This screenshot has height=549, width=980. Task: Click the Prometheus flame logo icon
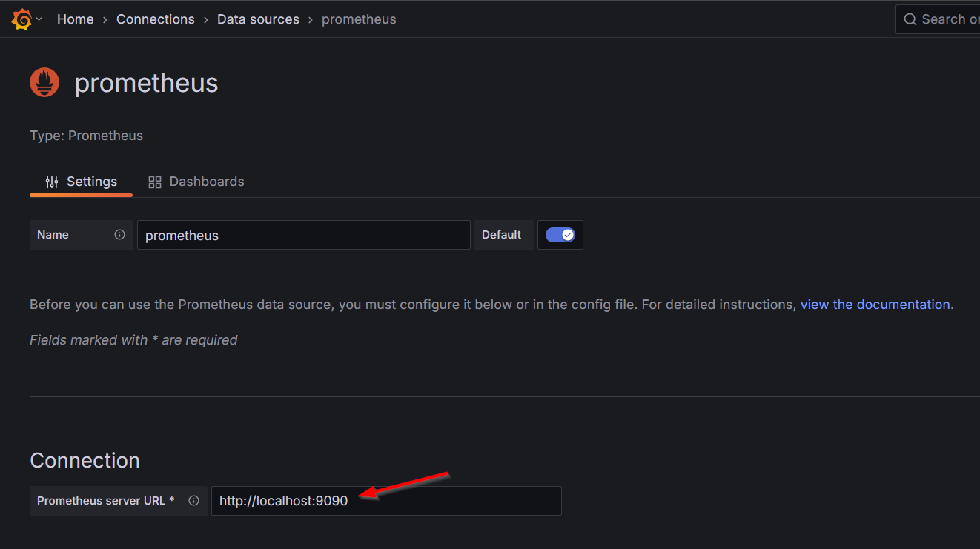point(44,82)
